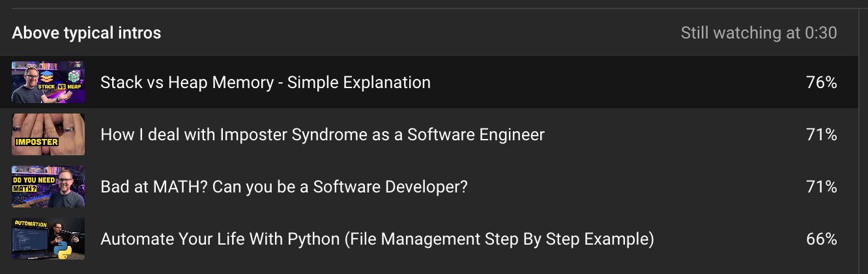Open the Imposter Syndrome video thumbnail
The height and width of the screenshot is (274, 868).
tap(48, 134)
